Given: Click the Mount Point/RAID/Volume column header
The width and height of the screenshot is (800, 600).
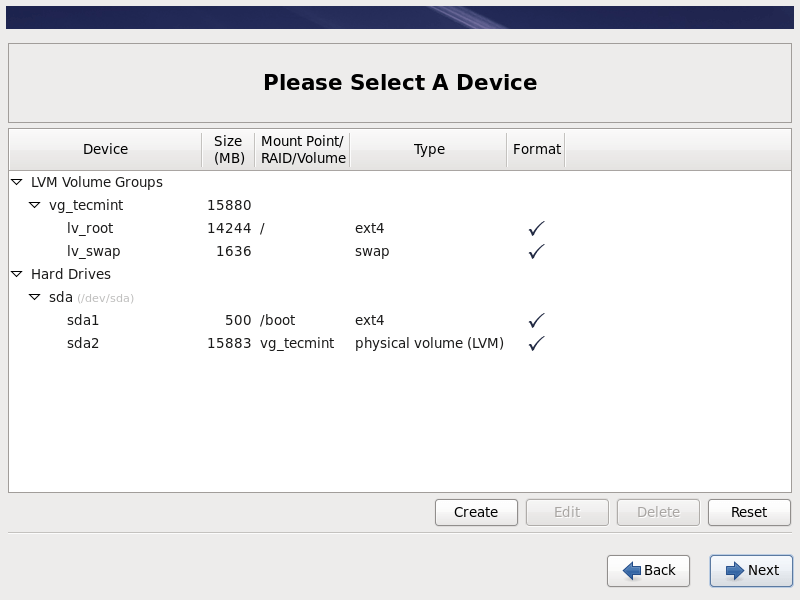Looking at the screenshot, I should coord(303,149).
